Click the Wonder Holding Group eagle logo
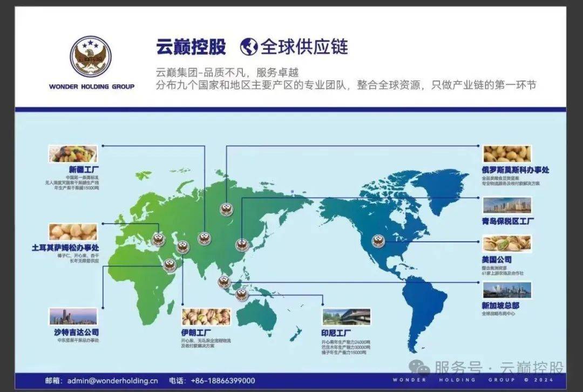The image size is (583, 392). pyautogui.click(x=90, y=57)
